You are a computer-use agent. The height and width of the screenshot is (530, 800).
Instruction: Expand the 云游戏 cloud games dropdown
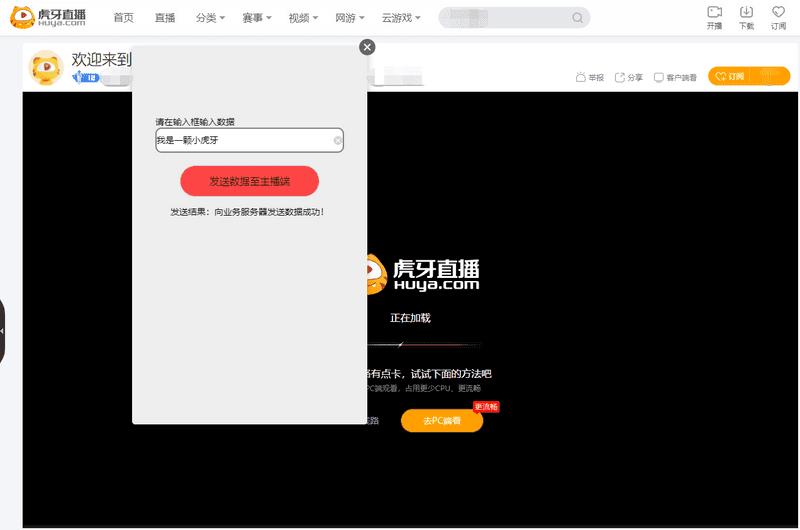point(401,18)
